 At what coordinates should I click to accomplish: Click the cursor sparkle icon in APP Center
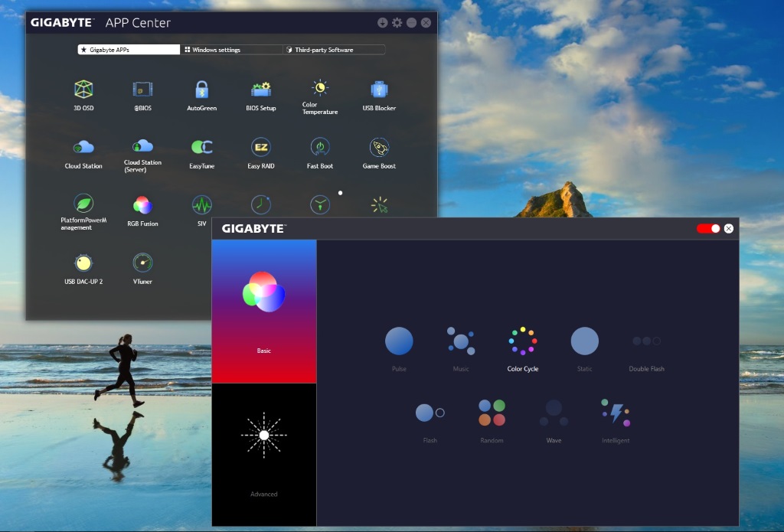(x=380, y=204)
